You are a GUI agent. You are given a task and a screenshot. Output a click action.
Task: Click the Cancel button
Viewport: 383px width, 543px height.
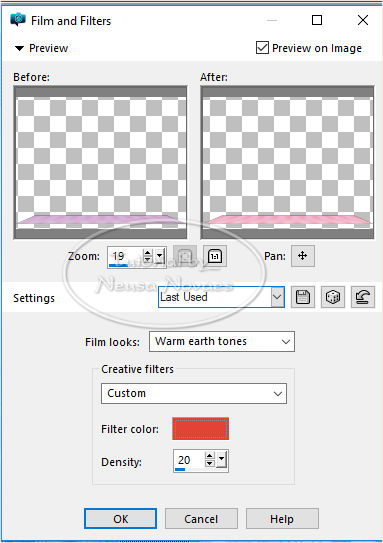[201, 519]
